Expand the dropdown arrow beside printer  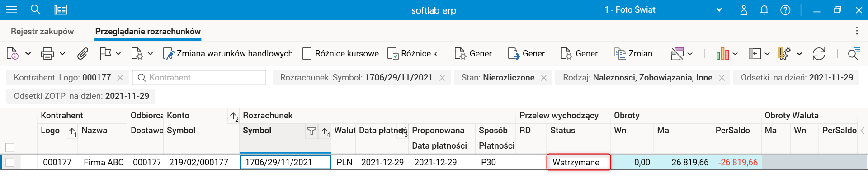[x=62, y=54]
